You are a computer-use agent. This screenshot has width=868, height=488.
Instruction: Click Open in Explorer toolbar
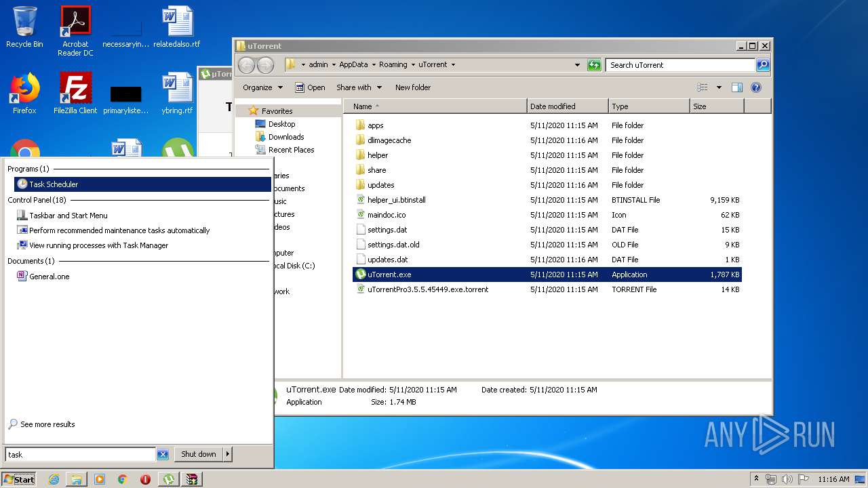point(310,87)
